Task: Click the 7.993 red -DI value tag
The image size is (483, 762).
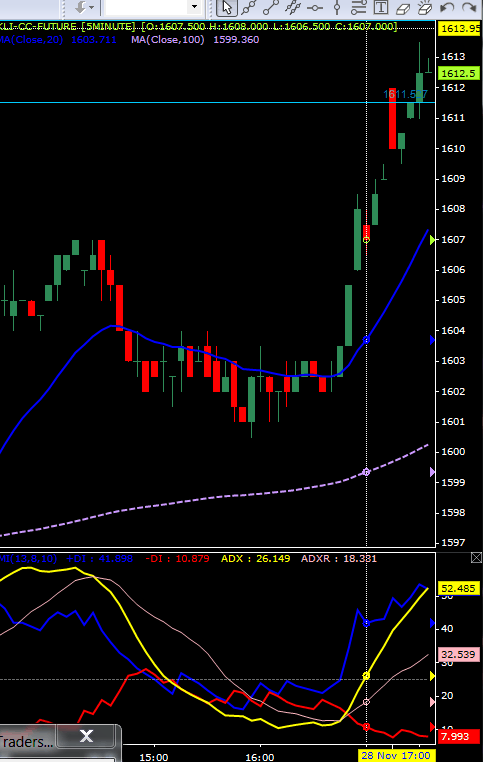Action: tap(459, 736)
